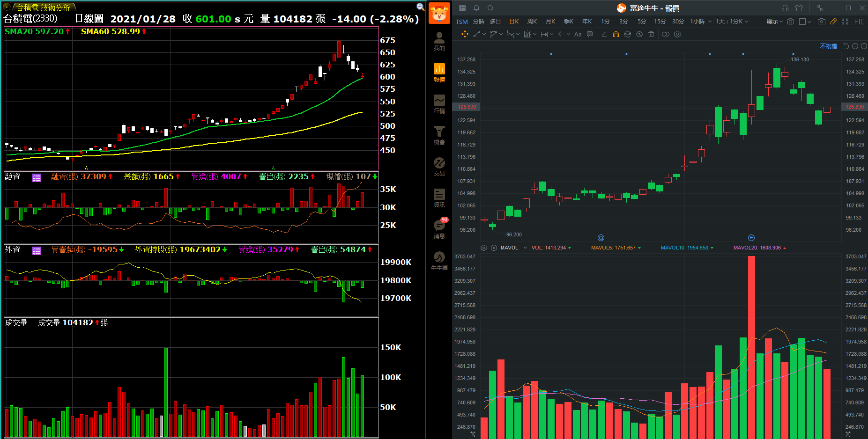This screenshot has height=439, width=868.
Task: Open MAVOL indicator settings gear
Action: coord(484,248)
